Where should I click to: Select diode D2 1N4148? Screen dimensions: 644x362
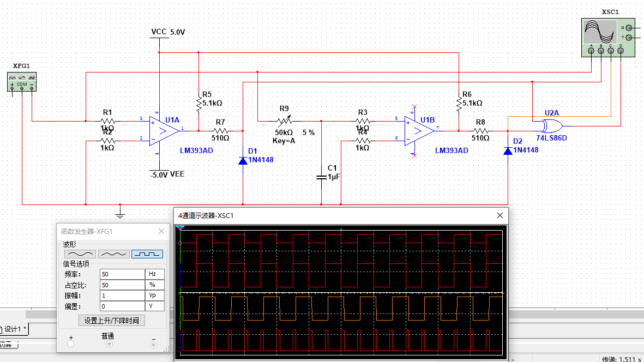[508, 150]
